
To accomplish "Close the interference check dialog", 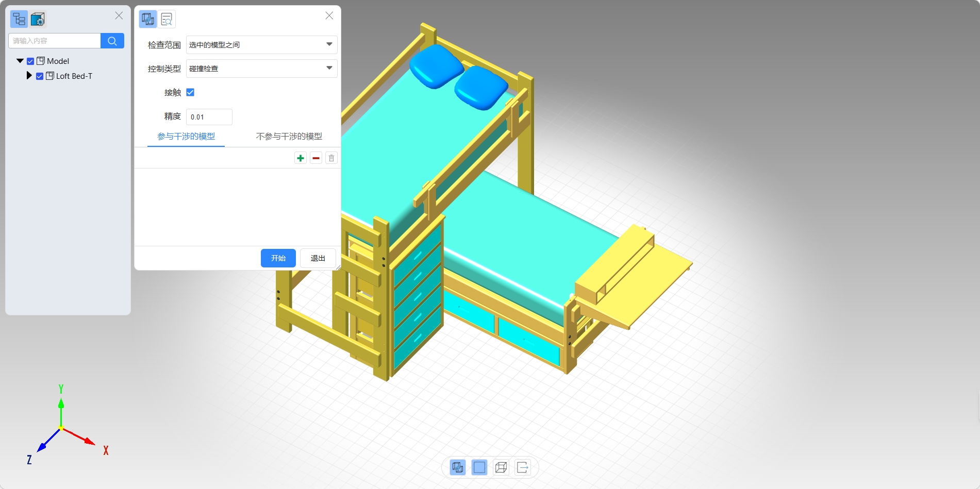I will click(329, 15).
